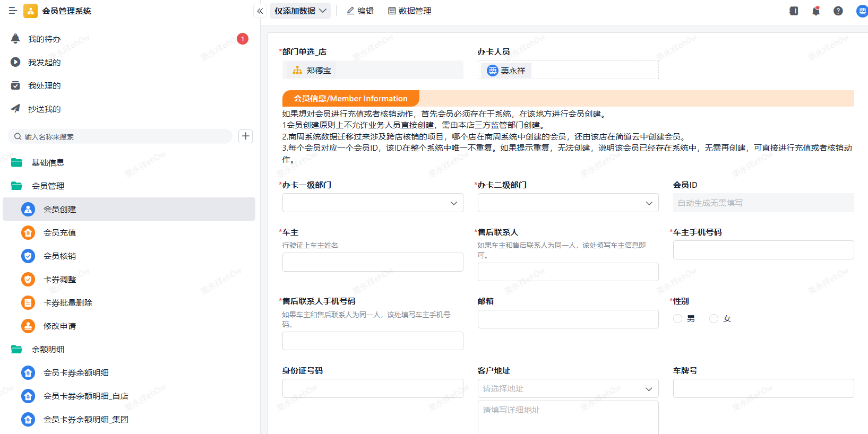Collapse the 会员管理 folder
This screenshot has height=434, width=868.
coord(48,186)
